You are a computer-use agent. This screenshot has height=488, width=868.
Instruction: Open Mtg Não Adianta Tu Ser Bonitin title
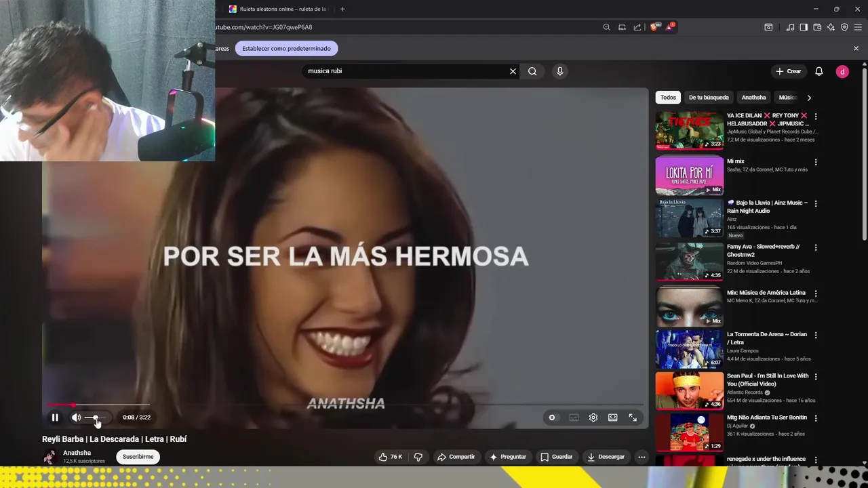(767, 418)
